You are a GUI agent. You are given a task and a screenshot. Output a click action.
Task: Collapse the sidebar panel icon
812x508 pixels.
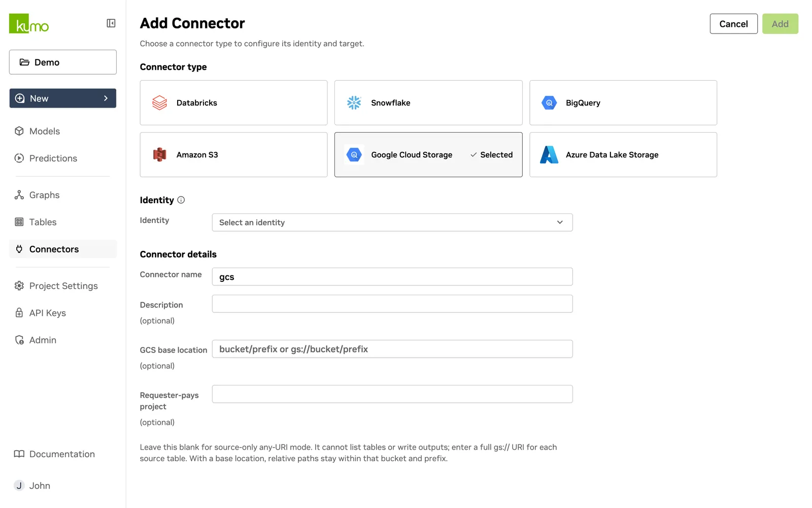click(111, 23)
